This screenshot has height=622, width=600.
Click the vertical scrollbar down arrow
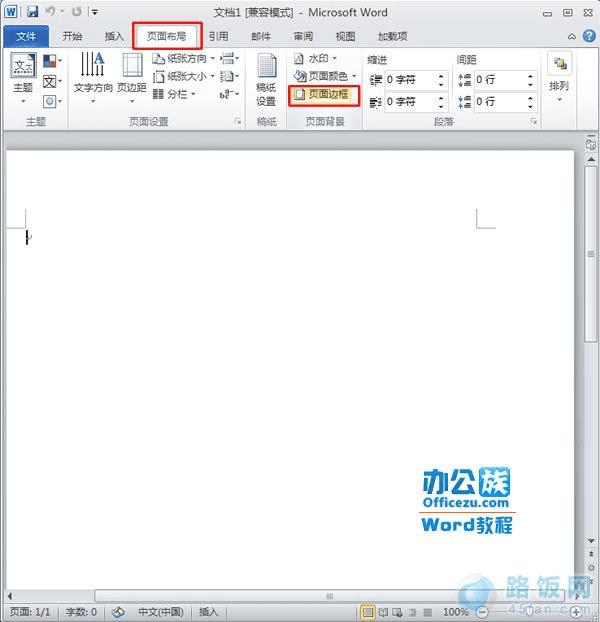[x=591, y=541]
